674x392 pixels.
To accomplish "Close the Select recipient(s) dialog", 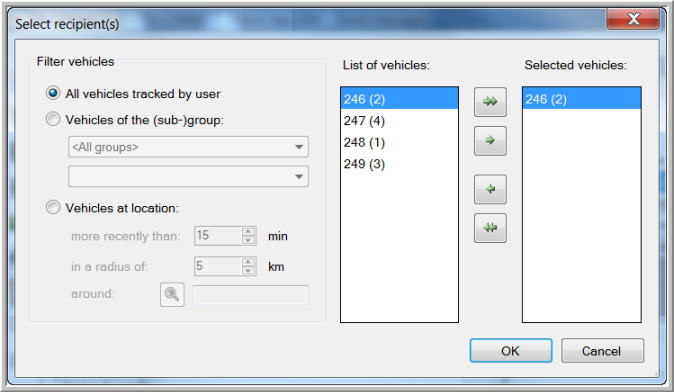I will (633, 19).
